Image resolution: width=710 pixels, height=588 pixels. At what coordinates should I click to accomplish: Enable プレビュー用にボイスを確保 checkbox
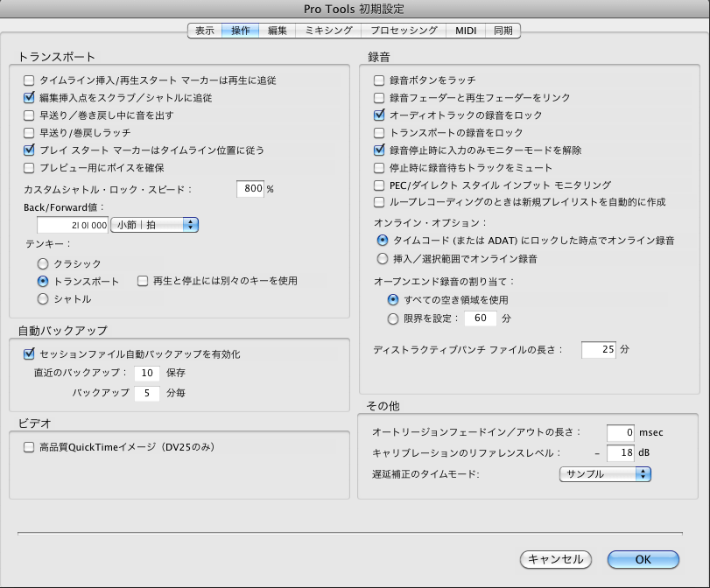tap(29, 168)
